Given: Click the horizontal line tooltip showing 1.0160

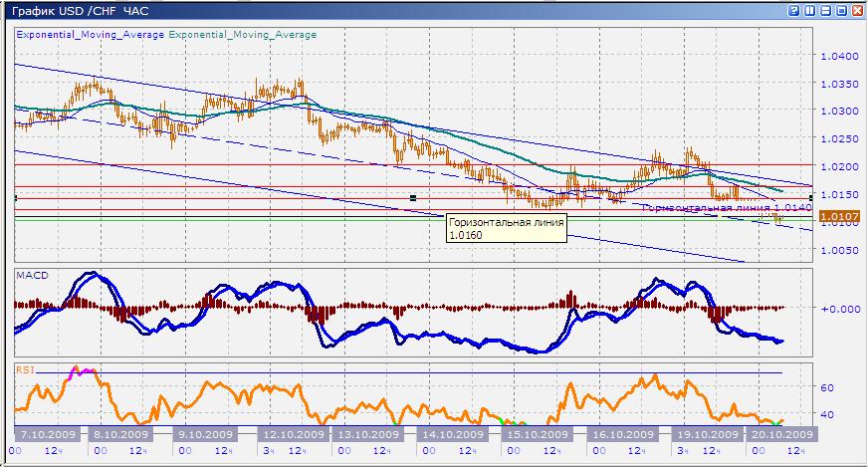Looking at the screenshot, I should point(506,229).
